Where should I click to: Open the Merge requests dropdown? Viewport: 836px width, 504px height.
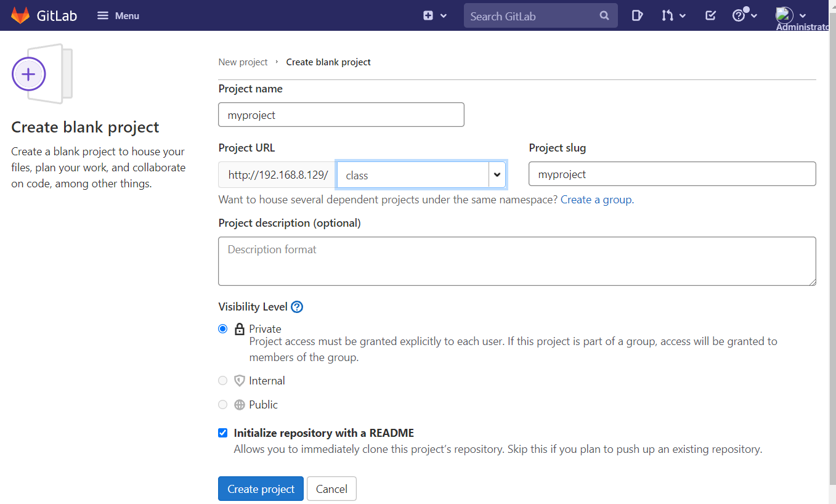(673, 15)
